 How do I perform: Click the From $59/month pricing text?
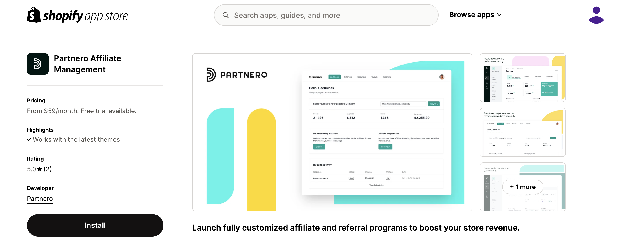click(82, 111)
